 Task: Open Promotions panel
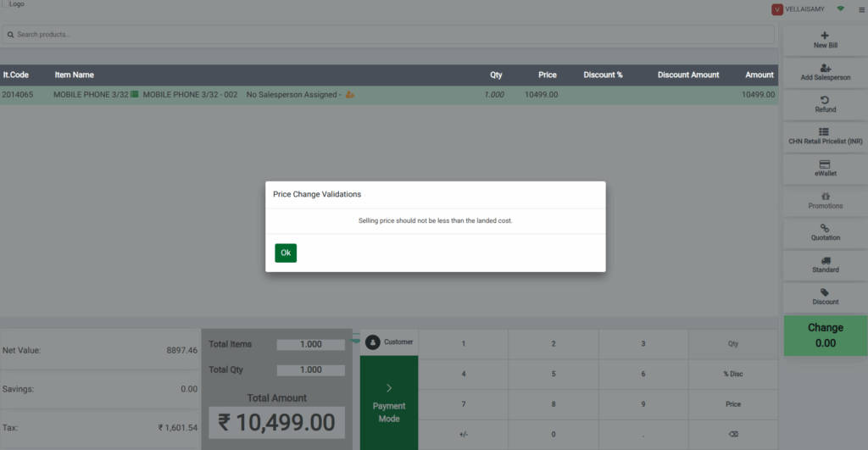point(825,201)
